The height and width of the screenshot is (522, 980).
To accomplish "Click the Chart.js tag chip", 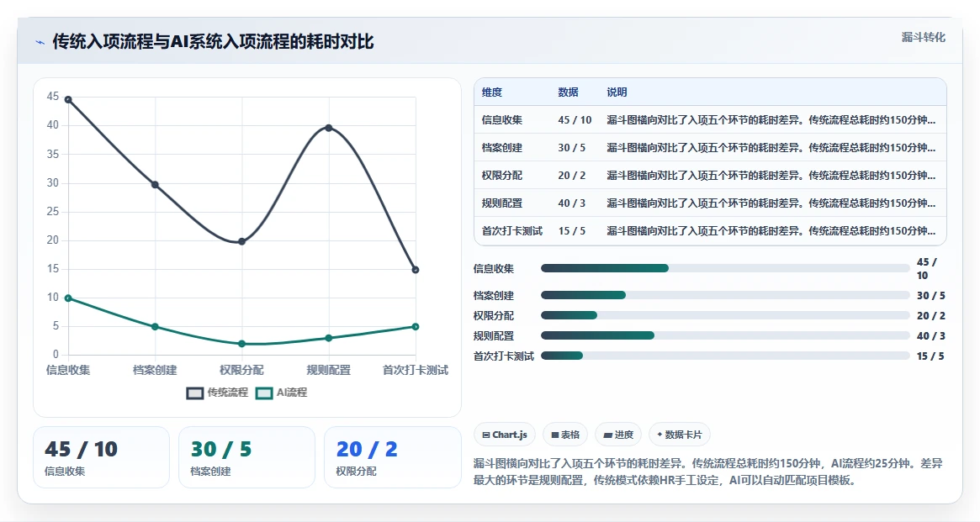I will point(505,435).
